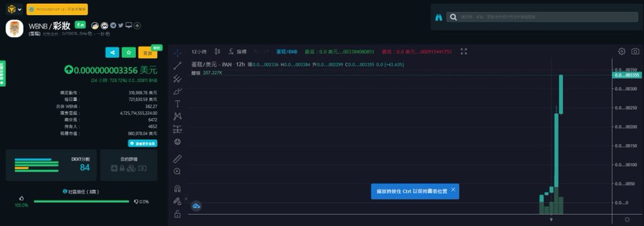
Task: Open chart settings gear
Action: click(x=622, y=51)
